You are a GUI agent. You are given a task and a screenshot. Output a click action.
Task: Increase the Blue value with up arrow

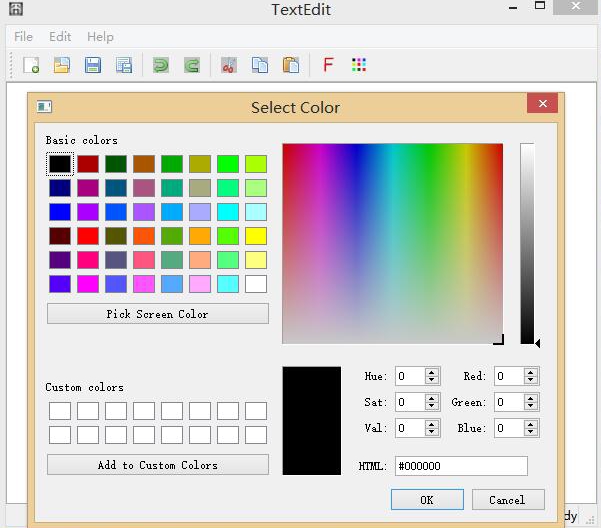(x=531, y=424)
